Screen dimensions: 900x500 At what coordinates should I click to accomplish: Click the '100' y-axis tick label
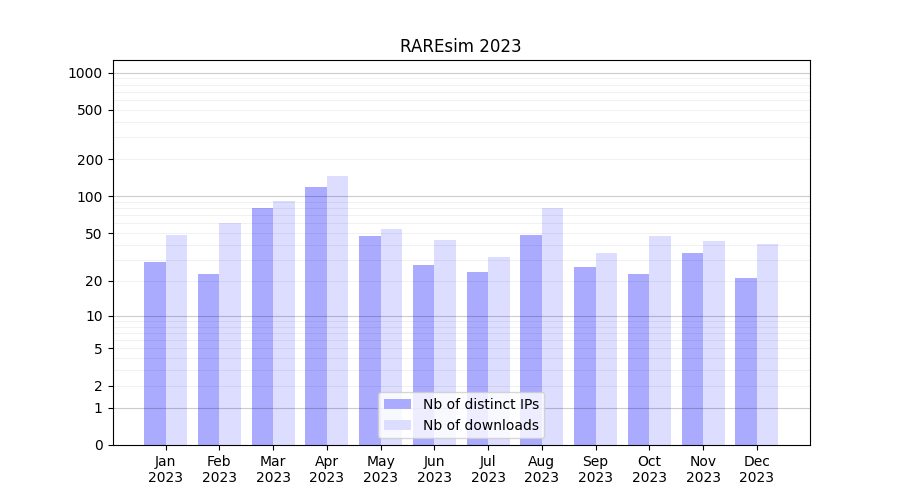(x=90, y=197)
